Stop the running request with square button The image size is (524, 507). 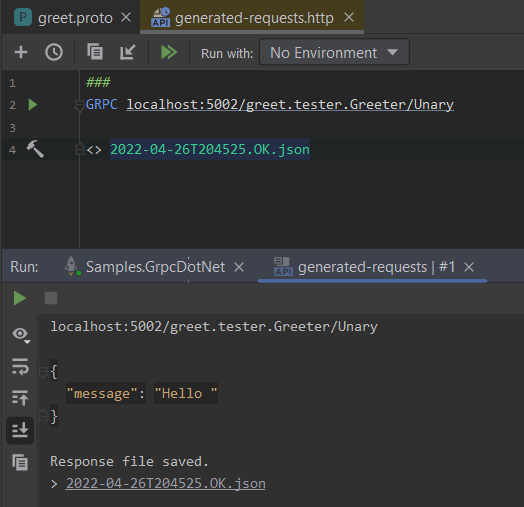click(x=51, y=298)
